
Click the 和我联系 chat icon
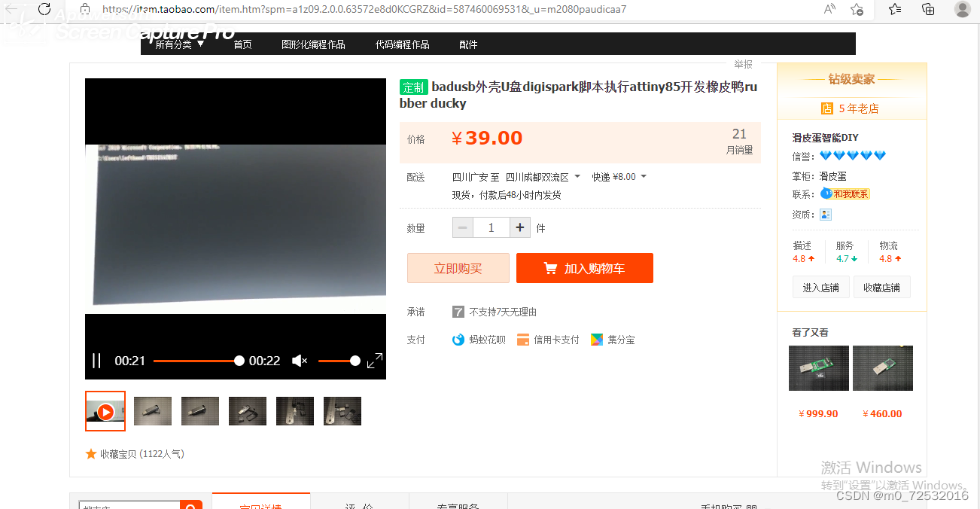(845, 194)
